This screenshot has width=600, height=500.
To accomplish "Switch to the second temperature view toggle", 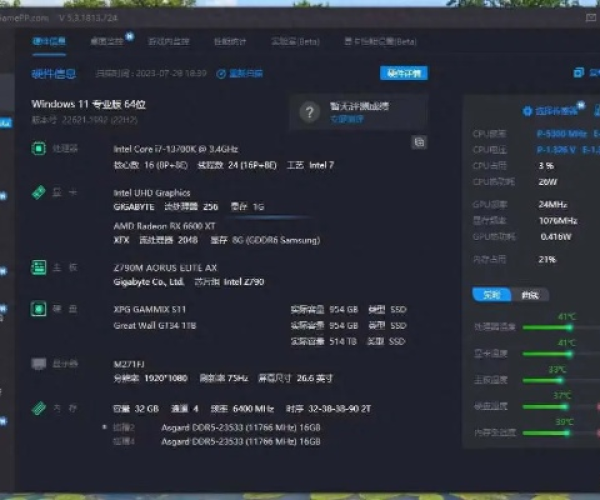I will (529, 294).
